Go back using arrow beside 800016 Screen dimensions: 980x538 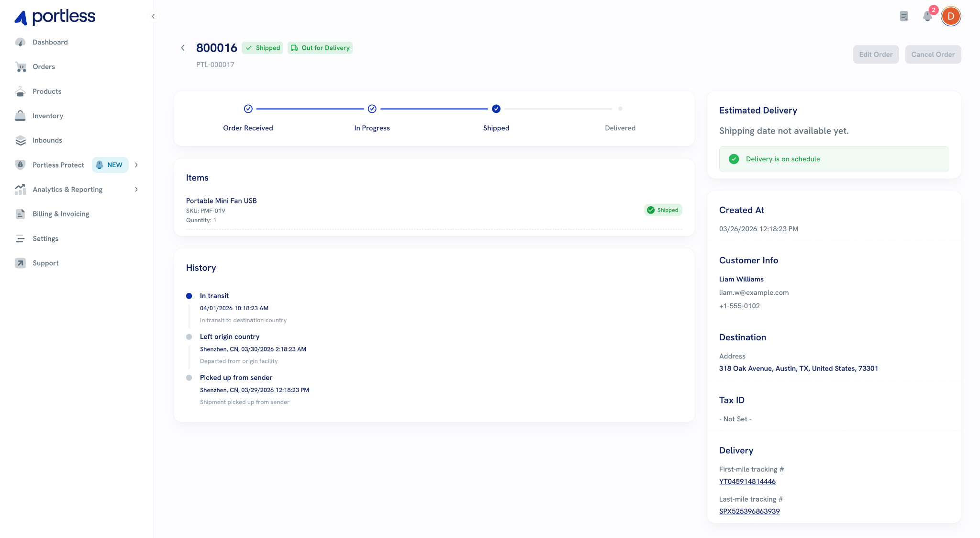(183, 48)
